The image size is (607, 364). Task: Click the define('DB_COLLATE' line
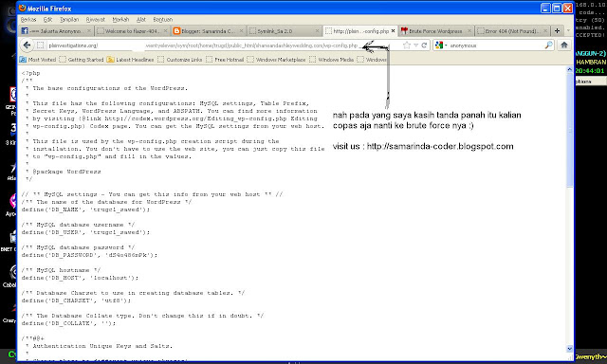68,323
